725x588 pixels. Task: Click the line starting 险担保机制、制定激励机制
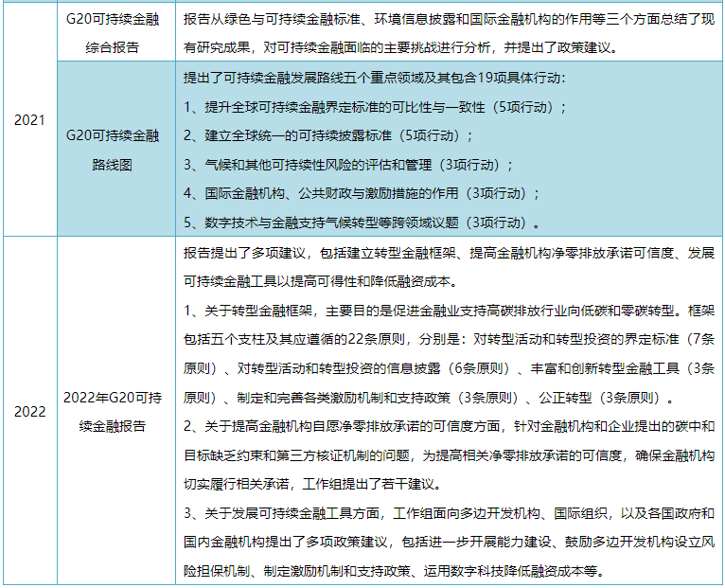[395, 571]
